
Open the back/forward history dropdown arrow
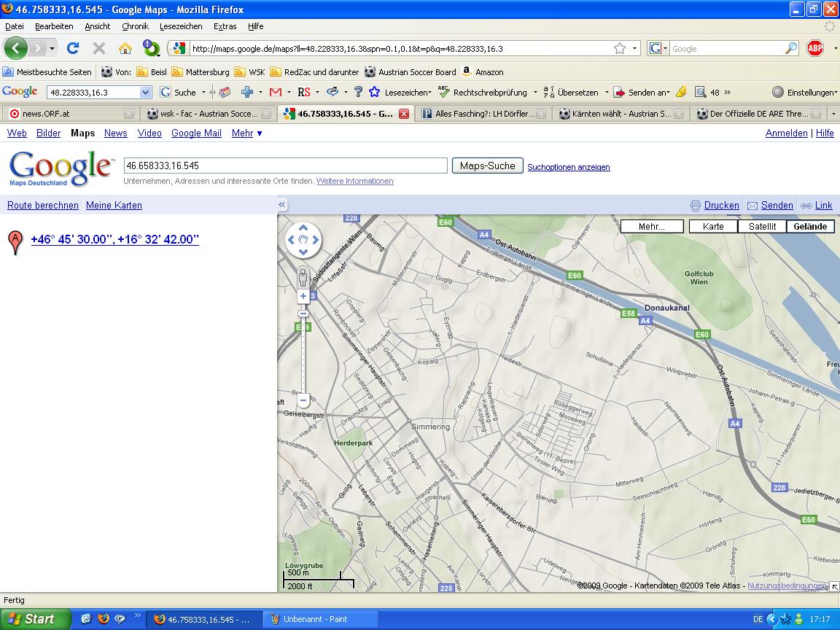pos(52,48)
